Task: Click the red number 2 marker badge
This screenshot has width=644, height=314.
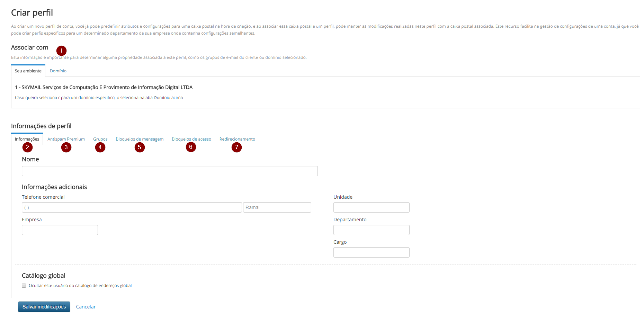Action: click(27, 147)
